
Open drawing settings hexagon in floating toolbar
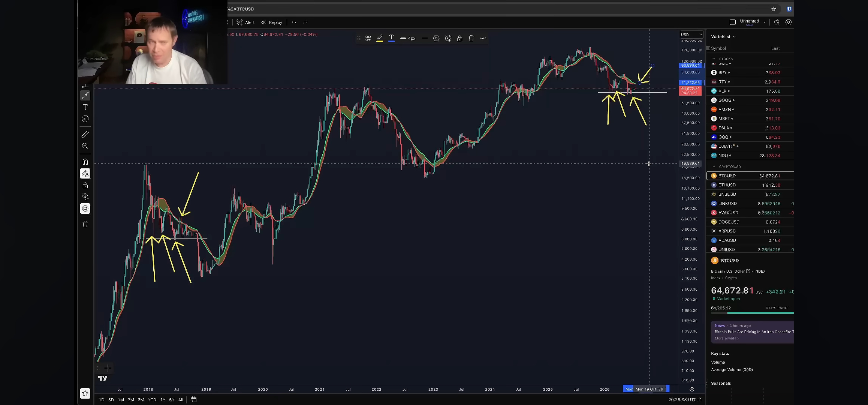click(x=436, y=38)
